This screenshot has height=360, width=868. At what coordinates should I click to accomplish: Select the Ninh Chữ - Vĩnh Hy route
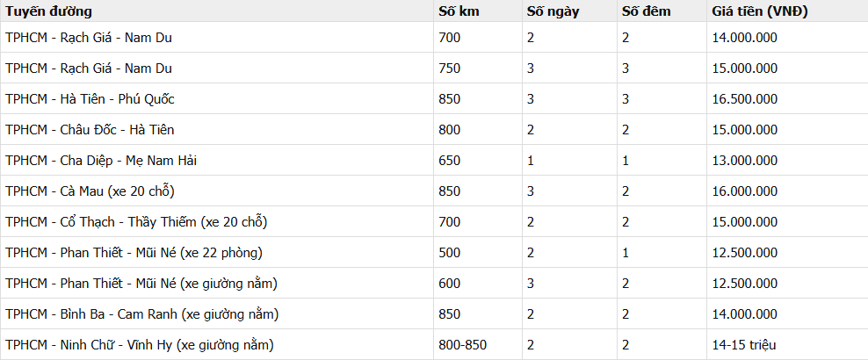click(140, 345)
